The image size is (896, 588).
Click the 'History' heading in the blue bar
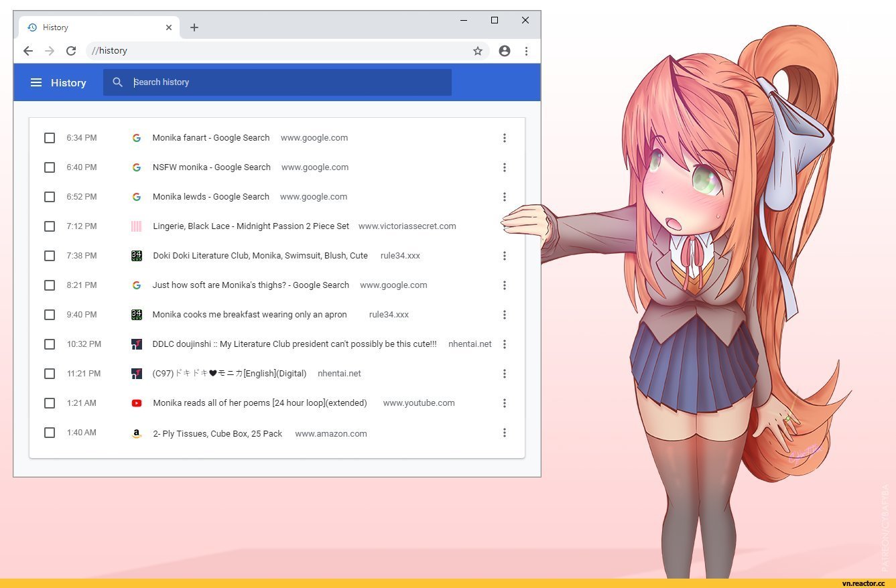tap(68, 83)
